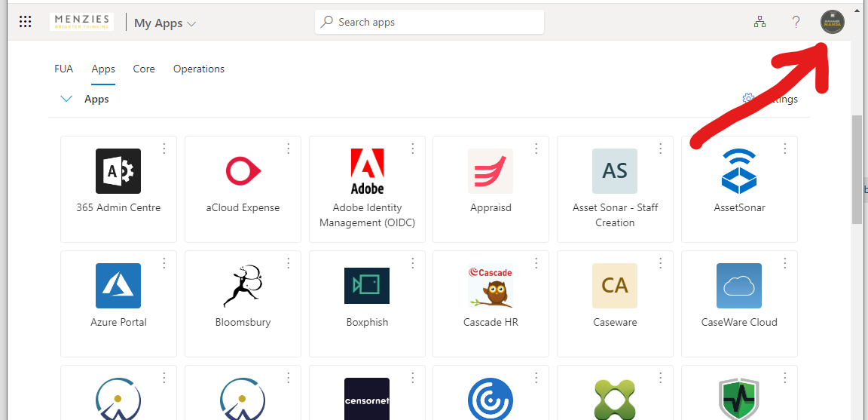Open the help question mark icon

(x=796, y=22)
